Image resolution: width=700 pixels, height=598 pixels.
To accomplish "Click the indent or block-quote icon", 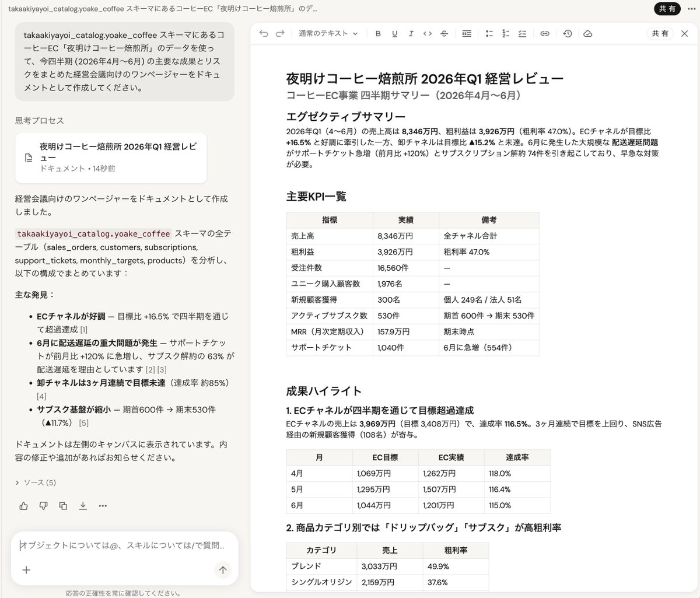I will coord(467,34).
